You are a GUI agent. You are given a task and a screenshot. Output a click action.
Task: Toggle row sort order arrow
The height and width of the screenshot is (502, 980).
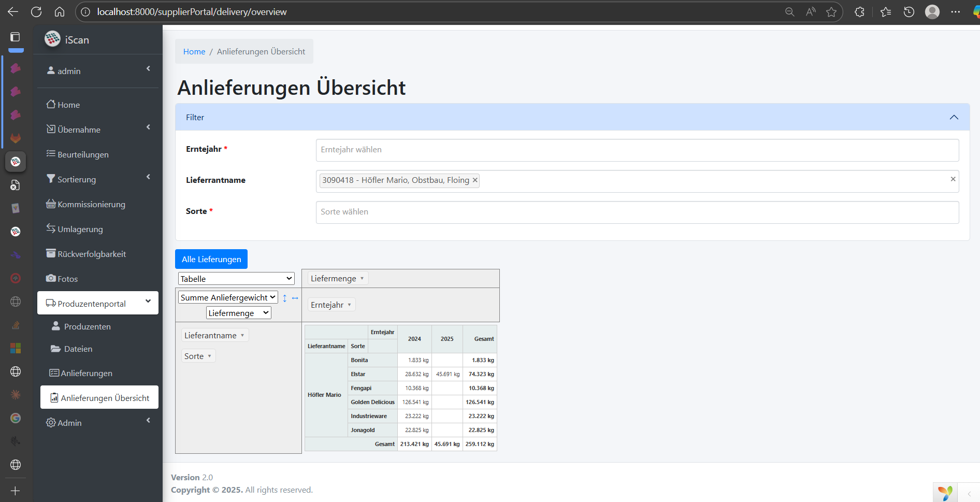[x=284, y=298]
